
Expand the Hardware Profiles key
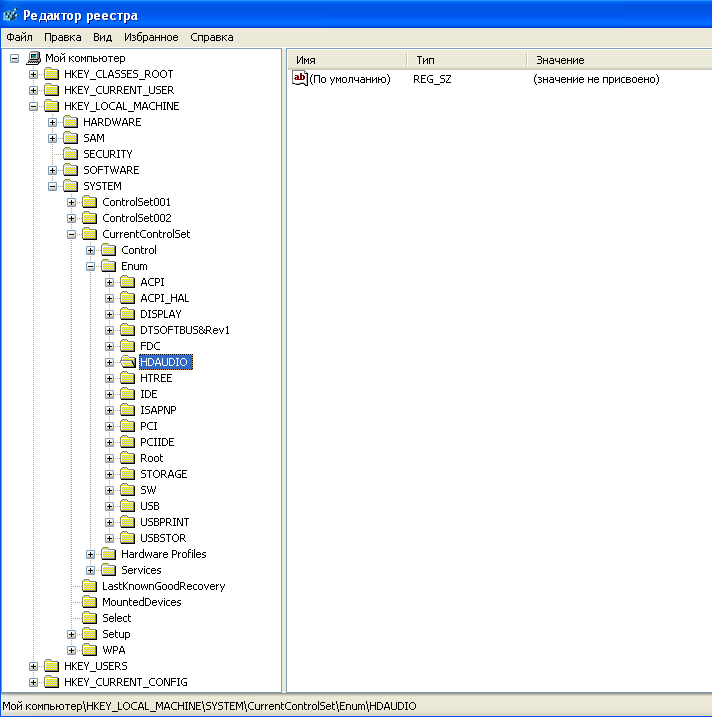coord(91,555)
